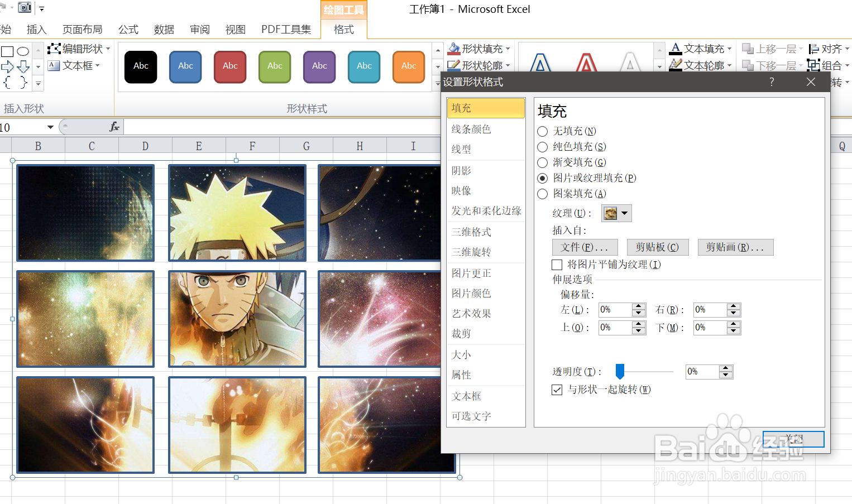
Task: Apply the black Abc shape style
Action: pos(141,66)
